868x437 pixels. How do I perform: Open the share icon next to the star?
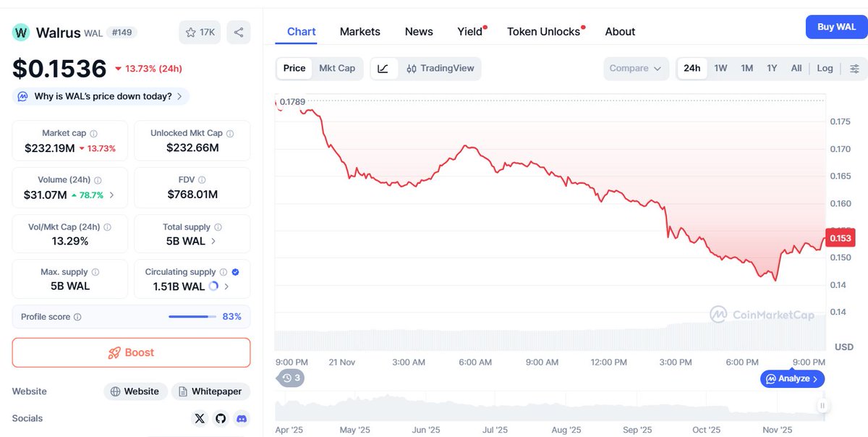coord(239,32)
